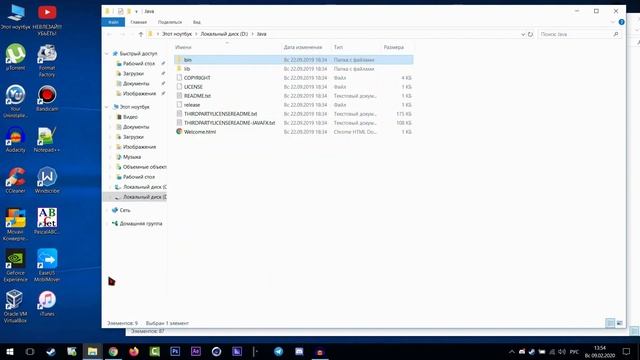Select the COPYRIGHT file
Image resolution: width=640 pixels, height=360 pixels.
(294, 78)
